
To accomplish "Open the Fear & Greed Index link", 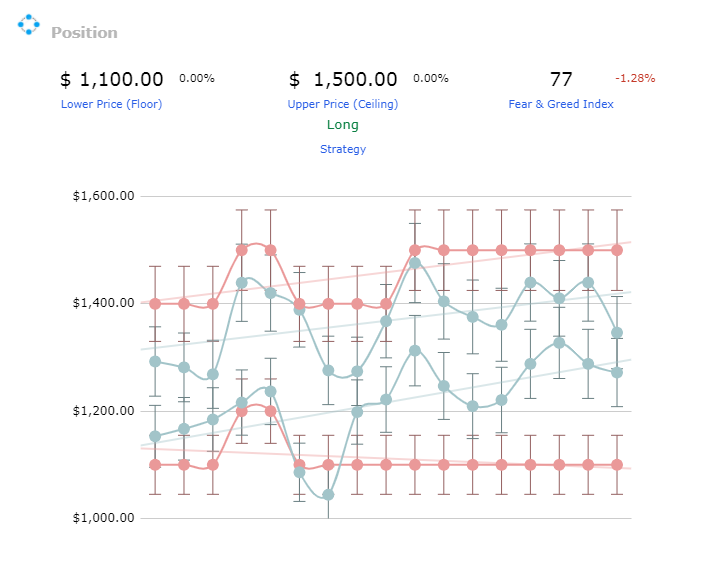I will click(x=561, y=104).
